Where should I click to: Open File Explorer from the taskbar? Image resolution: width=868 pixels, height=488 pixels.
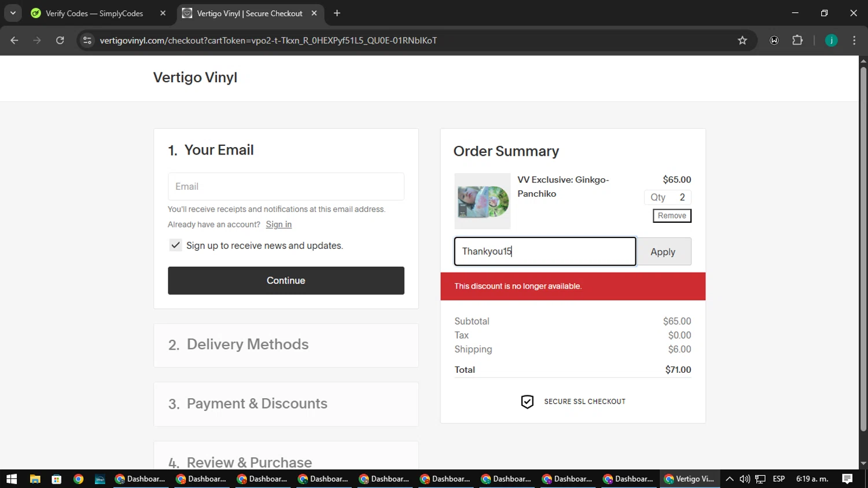(35, 479)
